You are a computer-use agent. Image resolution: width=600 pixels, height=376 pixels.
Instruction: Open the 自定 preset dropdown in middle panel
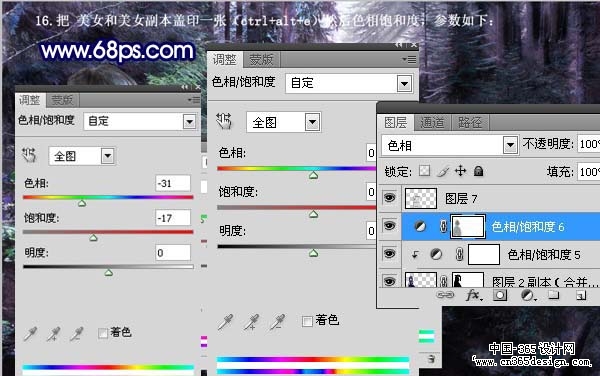(x=349, y=83)
